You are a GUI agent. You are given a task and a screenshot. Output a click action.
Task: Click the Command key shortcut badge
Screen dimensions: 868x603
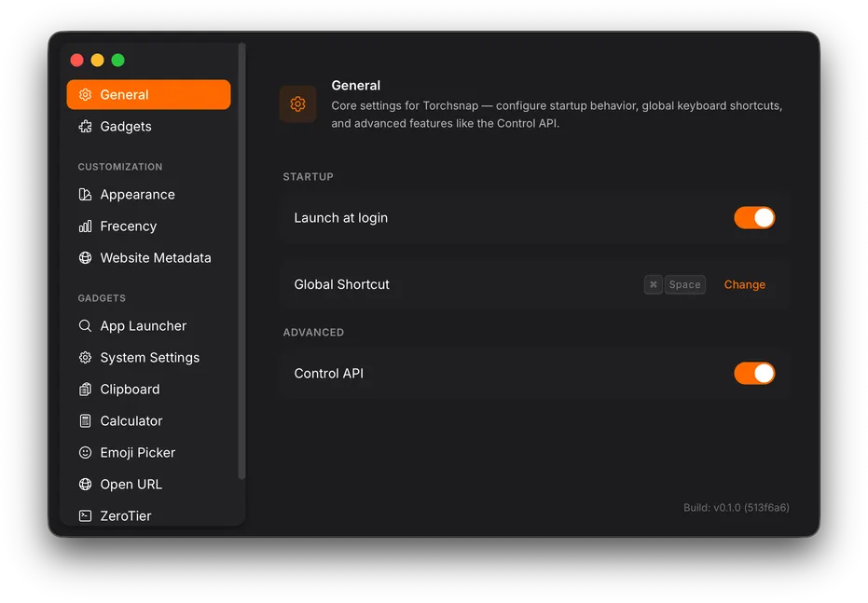coord(654,284)
